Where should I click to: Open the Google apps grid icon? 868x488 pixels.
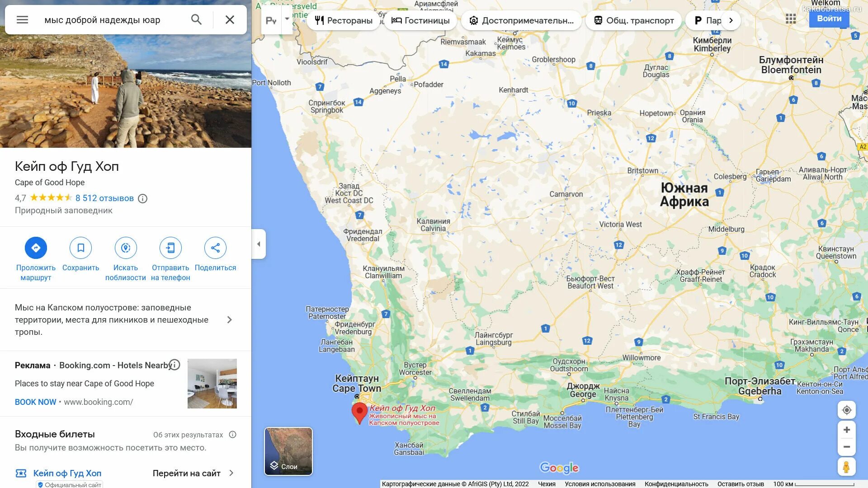point(791,19)
